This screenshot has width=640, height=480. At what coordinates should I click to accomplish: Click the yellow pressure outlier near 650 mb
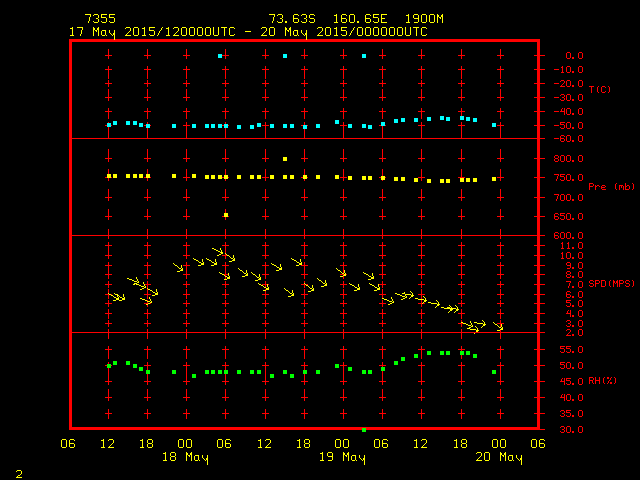point(226,215)
